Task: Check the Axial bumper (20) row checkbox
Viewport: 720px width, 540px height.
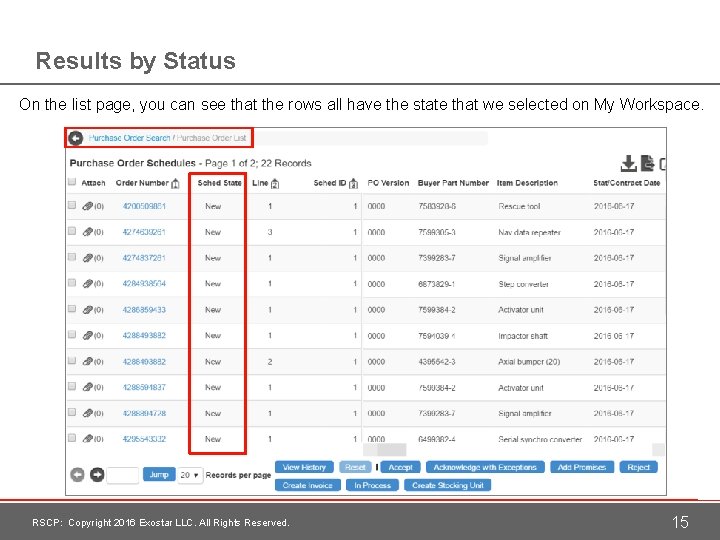Action: click(x=72, y=360)
